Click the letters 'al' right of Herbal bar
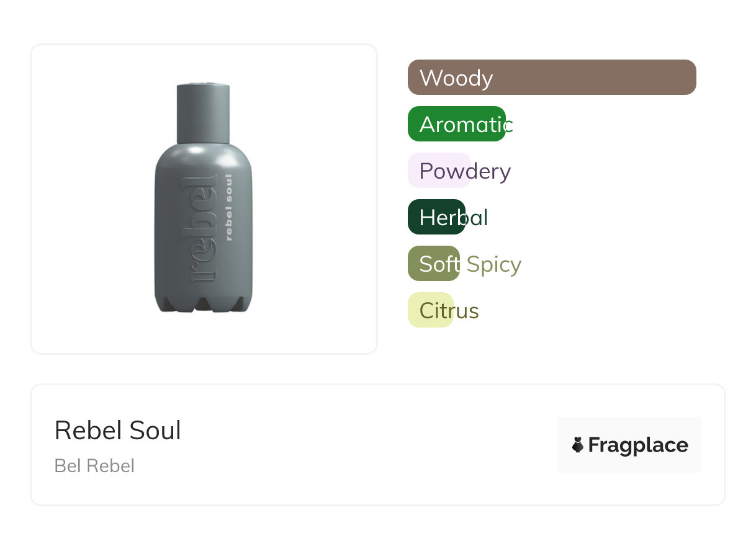Image resolution: width=756 pixels, height=536 pixels. point(477,218)
